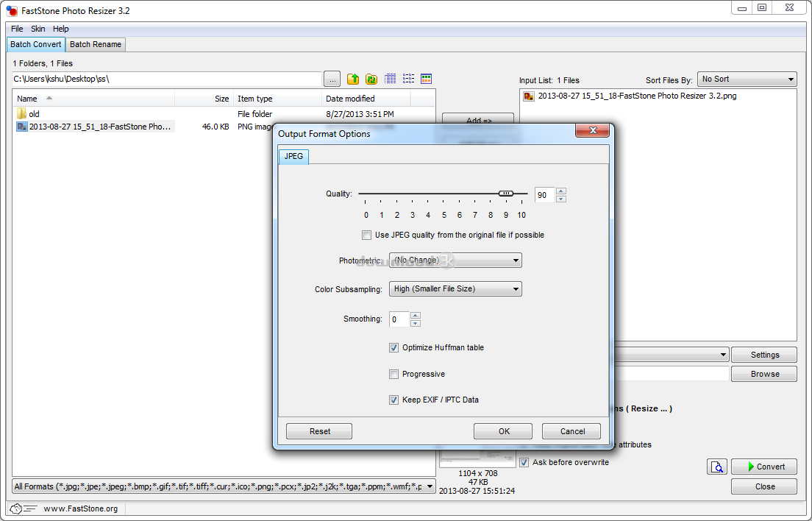Viewport: 812px width, 521px height.
Task: Click the PNG file icon in Input List
Action: click(529, 96)
